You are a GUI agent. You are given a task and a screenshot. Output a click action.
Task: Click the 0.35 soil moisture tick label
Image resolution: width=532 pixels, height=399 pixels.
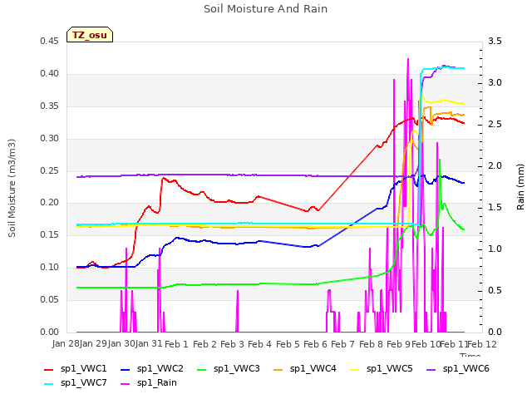tap(49, 106)
